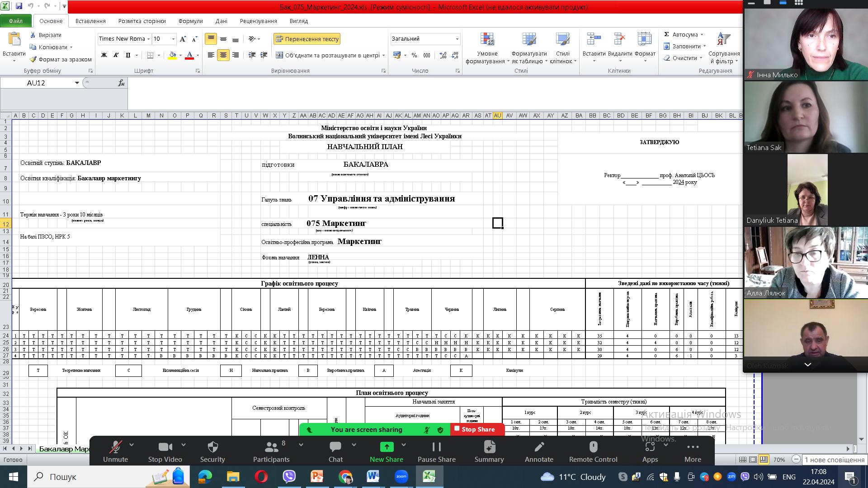Click Excel icon in Windows taskbar
868x488 pixels.
[429, 477]
